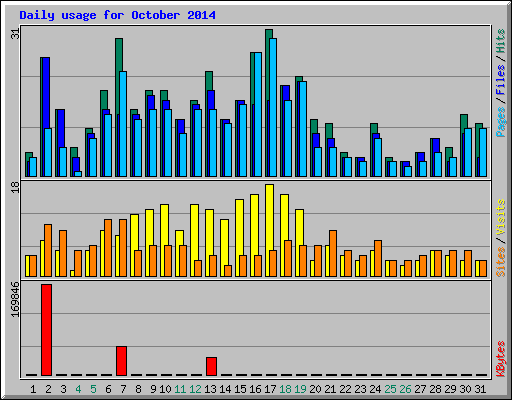512x400 pixels.
Task: Click the cyan pages bar for day 4
Action: click(x=78, y=174)
